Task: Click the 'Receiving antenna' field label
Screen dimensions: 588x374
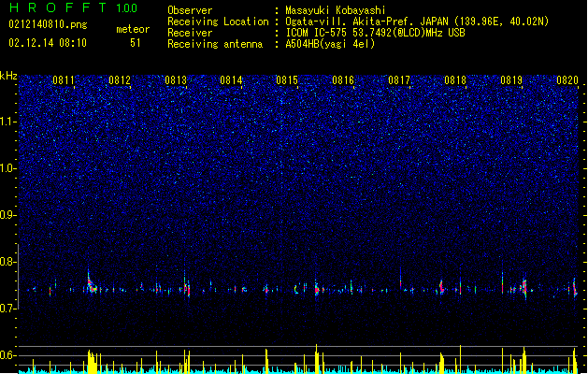Action: click(215, 44)
